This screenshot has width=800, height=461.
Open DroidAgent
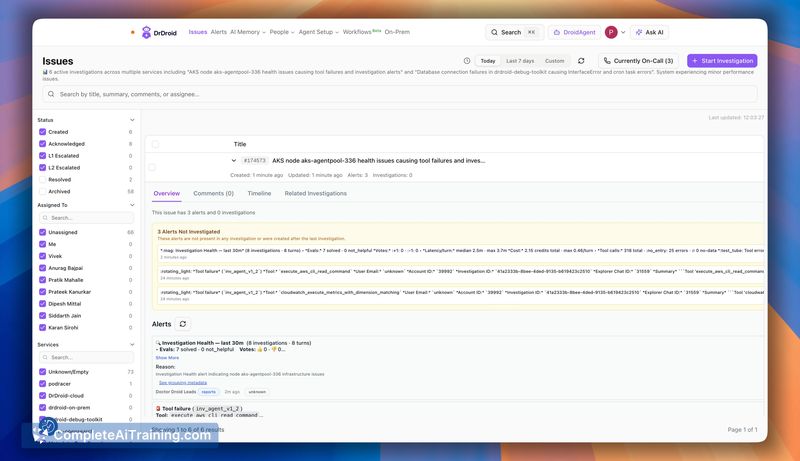[574, 32]
